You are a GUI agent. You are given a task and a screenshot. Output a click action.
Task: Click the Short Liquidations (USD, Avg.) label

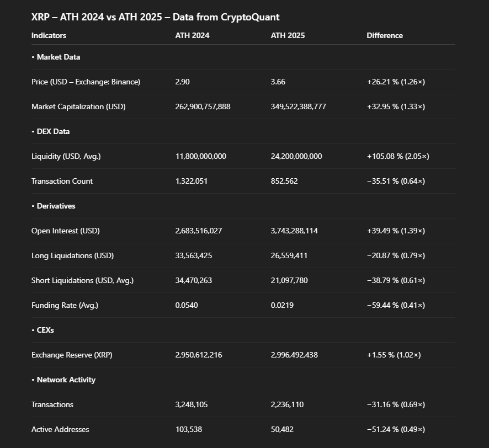point(82,280)
